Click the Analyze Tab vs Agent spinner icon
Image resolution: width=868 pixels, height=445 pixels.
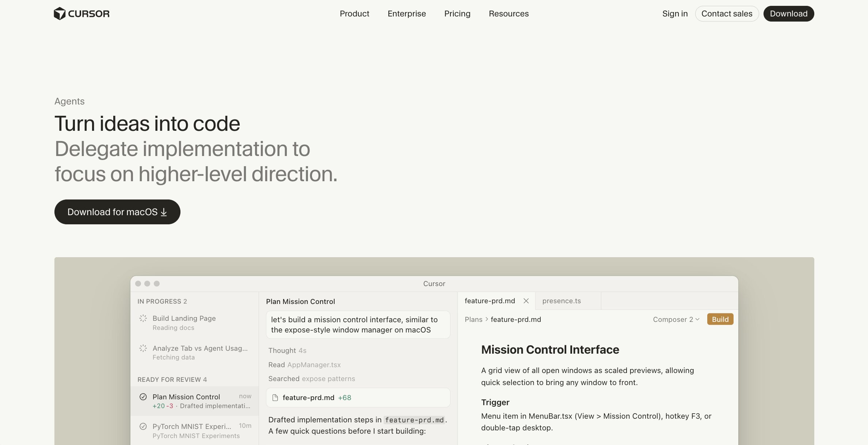pos(143,348)
